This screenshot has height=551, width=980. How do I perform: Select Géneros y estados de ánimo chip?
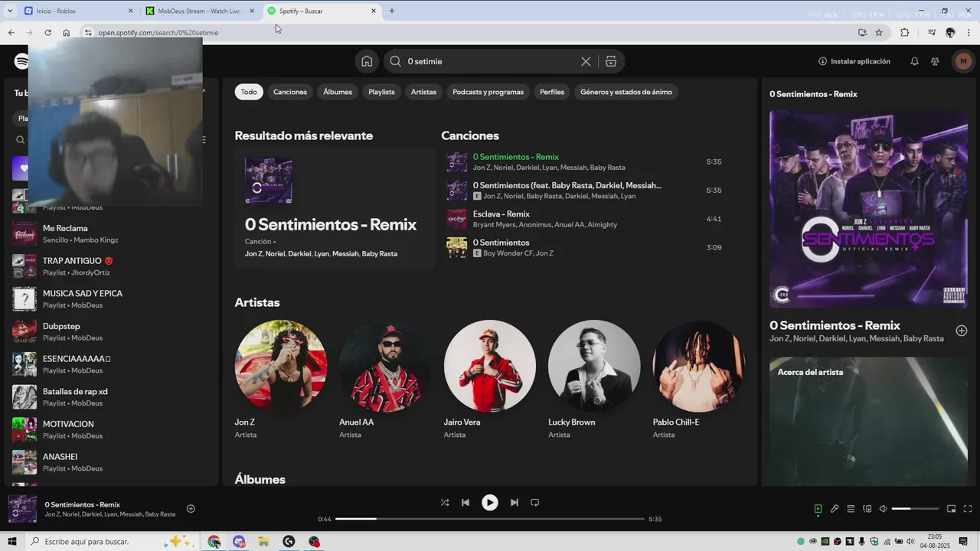[626, 92]
